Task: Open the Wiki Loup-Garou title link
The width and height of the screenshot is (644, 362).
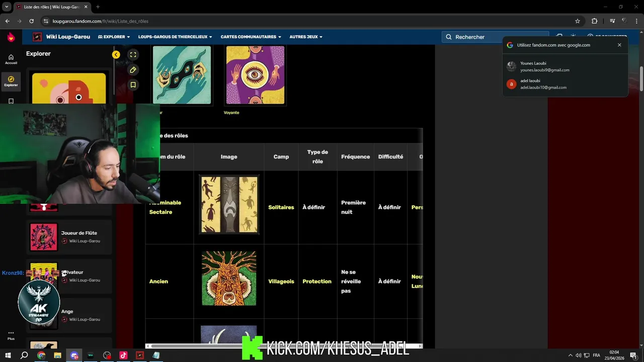Action: (68, 37)
